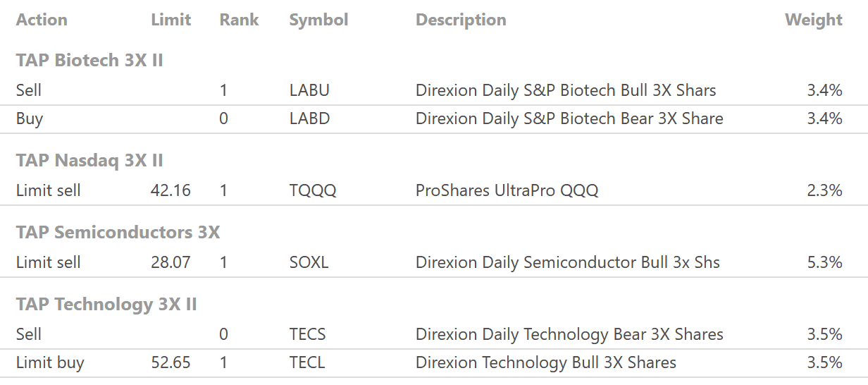Sort by the Weight column header
This screenshot has width=868, height=385.
click(x=813, y=20)
